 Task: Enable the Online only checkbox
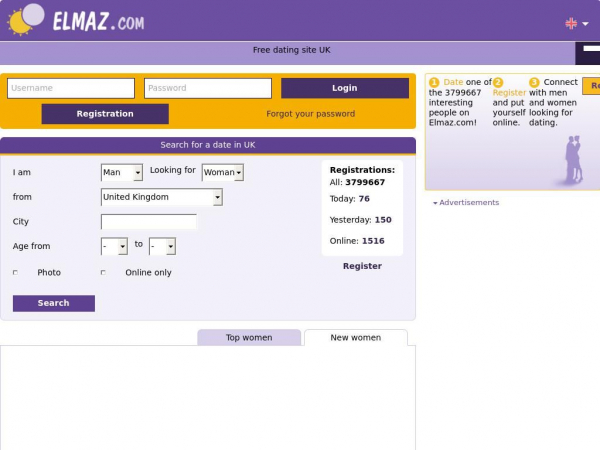tap(103, 272)
